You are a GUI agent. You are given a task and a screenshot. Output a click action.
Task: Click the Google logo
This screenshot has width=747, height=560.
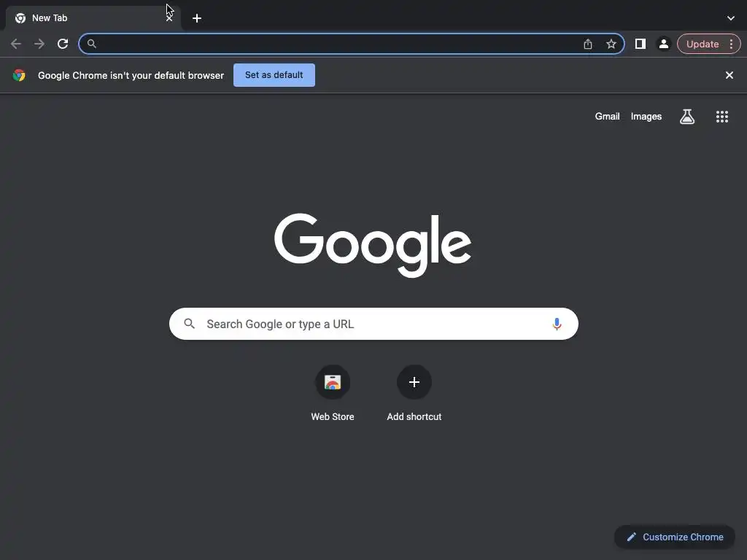pyautogui.click(x=373, y=245)
